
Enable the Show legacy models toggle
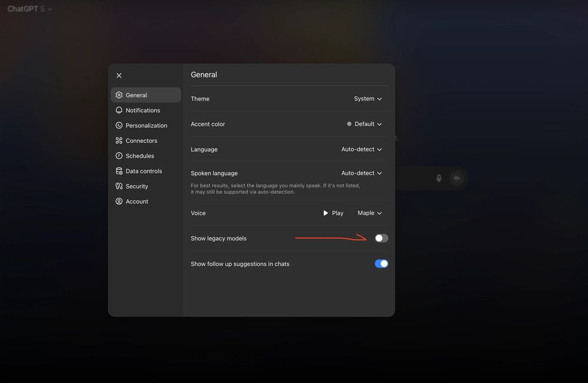click(x=381, y=238)
